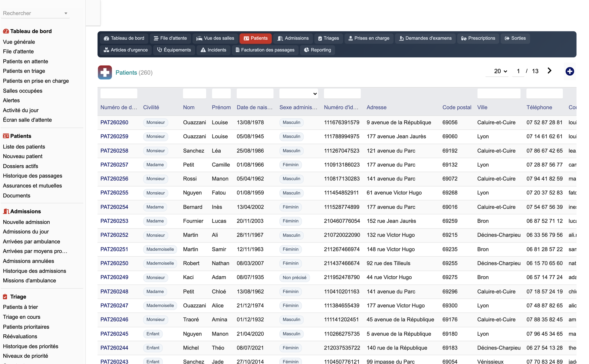Open the Triages tab
Screen dimensions: 589x364
(x=328, y=38)
